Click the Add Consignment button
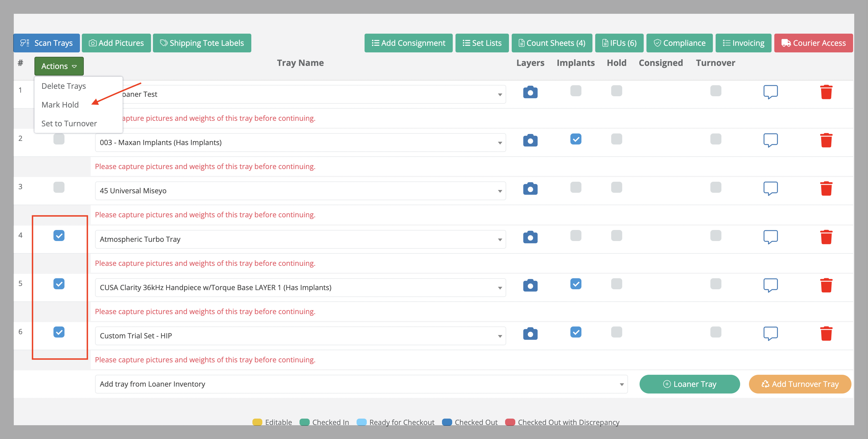The width and height of the screenshot is (868, 439). click(x=408, y=43)
